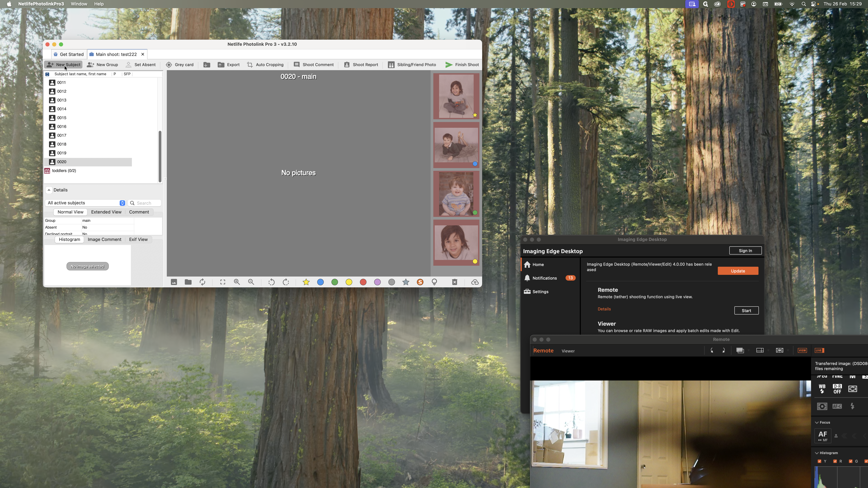868x488 pixels.
Task: Click the zoom in magnifier icon
Action: click(237, 282)
